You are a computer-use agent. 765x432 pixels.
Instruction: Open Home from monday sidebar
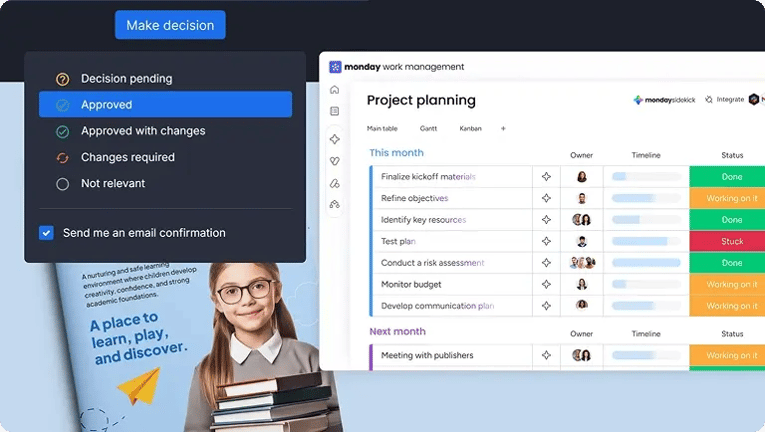[x=335, y=90]
